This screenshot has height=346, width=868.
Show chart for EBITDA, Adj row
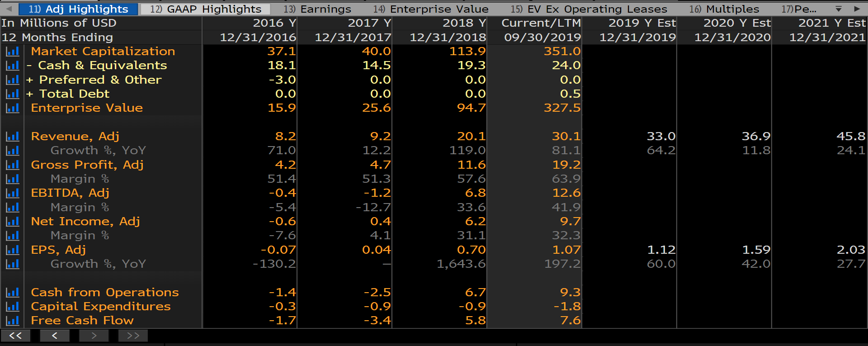12,193
